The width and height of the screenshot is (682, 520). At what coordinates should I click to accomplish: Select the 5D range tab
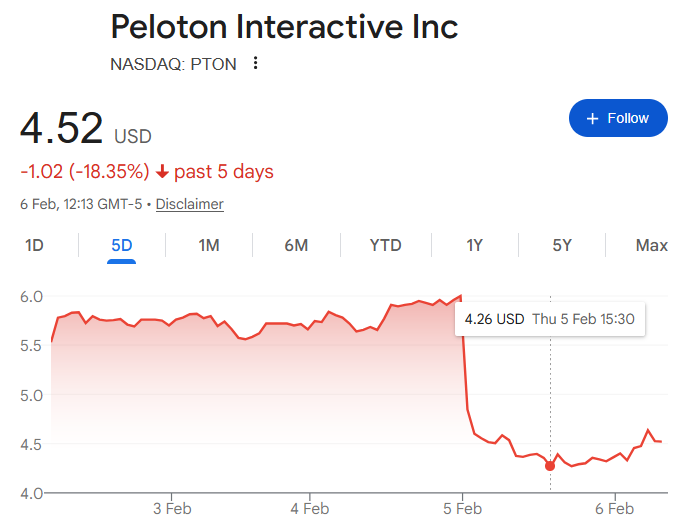(121, 245)
